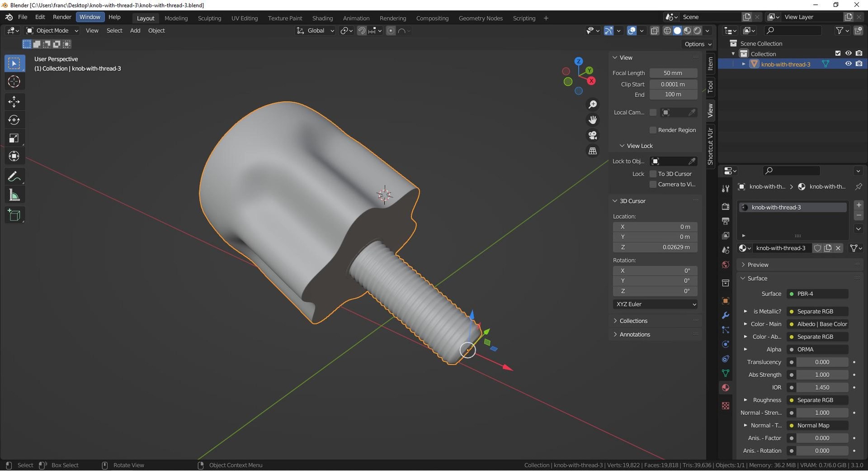Image resolution: width=868 pixels, height=471 pixels.
Task: Switch to the UV Editing workspace tab
Action: [x=245, y=19]
